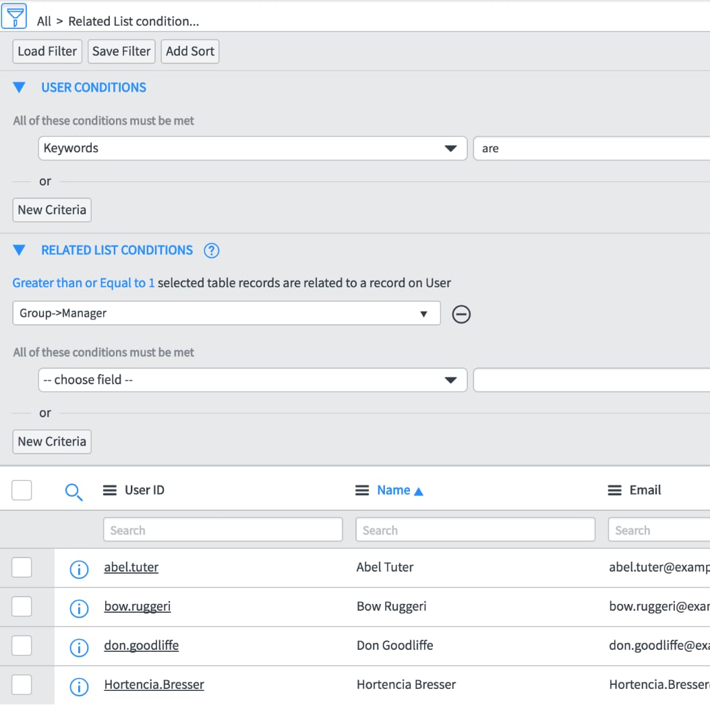Open the User ID column menu icon

109,490
